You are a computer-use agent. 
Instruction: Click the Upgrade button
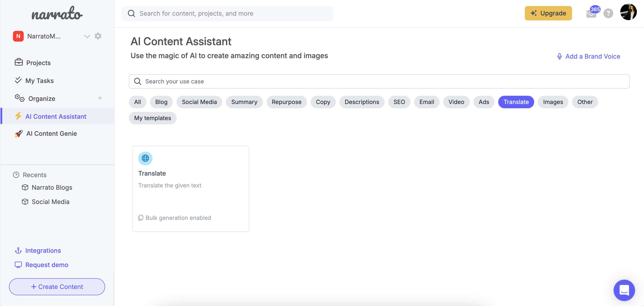tap(548, 13)
